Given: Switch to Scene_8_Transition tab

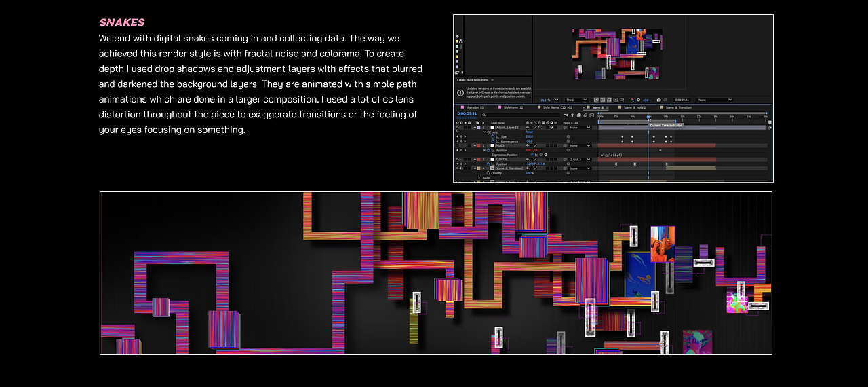Looking at the screenshot, I should 679,107.
